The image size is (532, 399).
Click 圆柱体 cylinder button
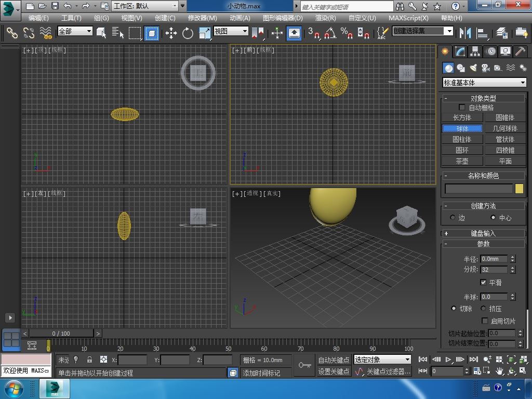point(462,139)
